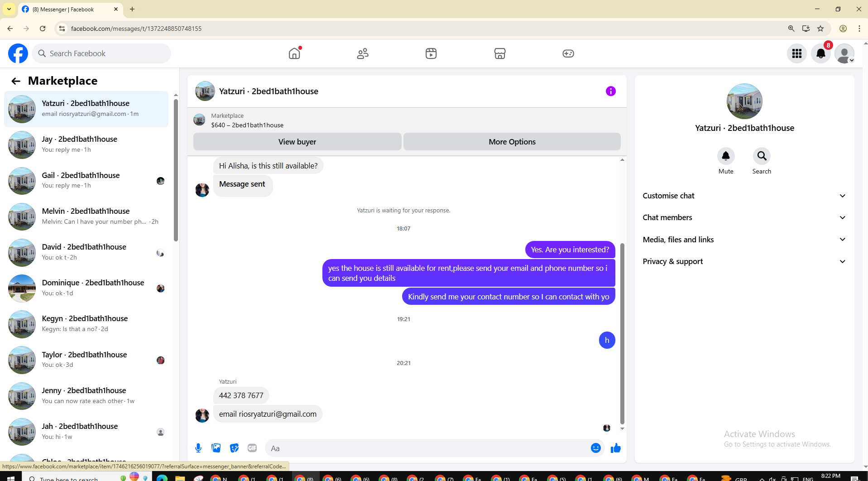Click the chat messages scrollbar
Image resolution: width=868 pixels, height=481 pixels.
coord(622,334)
